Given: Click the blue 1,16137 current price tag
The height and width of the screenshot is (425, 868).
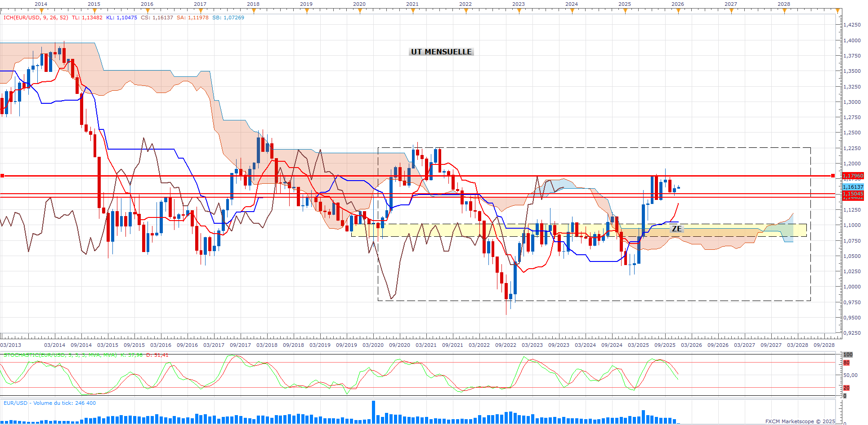Looking at the screenshot, I should (853, 186).
